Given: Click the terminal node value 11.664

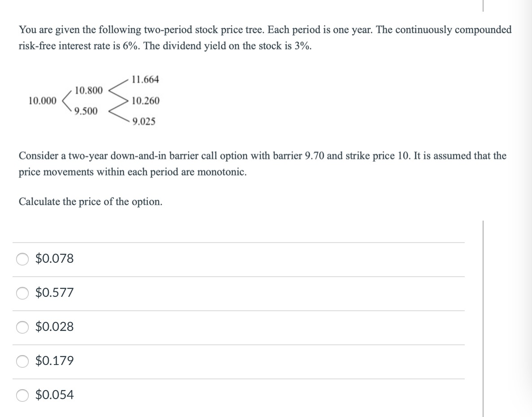Looking at the screenshot, I should pyautogui.click(x=145, y=79).
